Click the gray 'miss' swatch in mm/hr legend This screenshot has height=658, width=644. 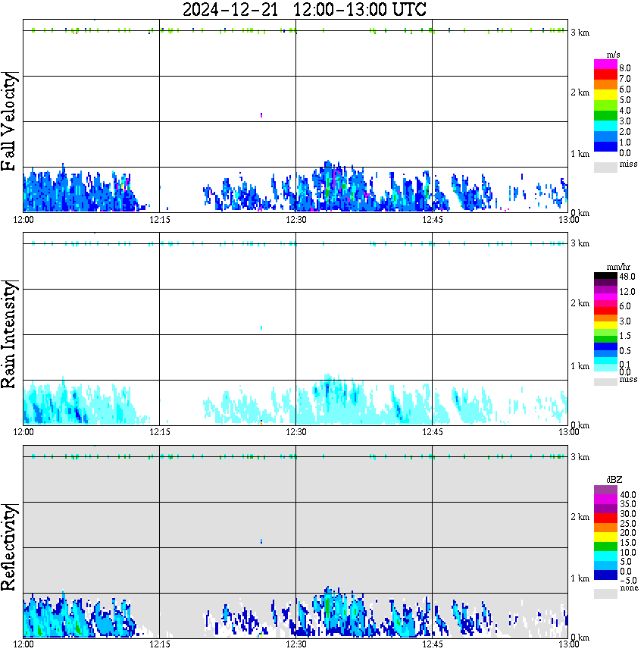pyautogui.click(x=605, y=382)
